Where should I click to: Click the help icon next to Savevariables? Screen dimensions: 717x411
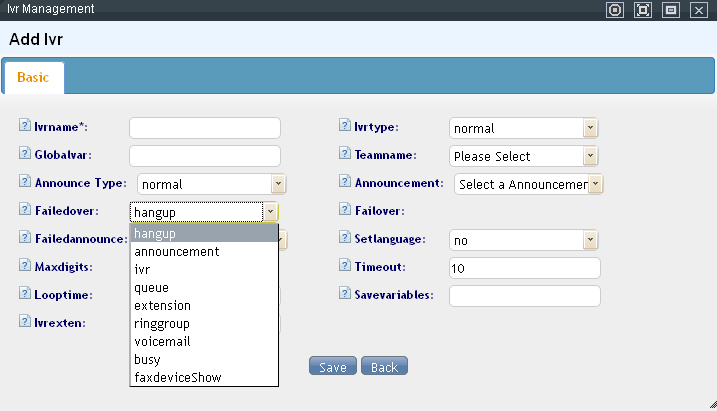(345, 295)
